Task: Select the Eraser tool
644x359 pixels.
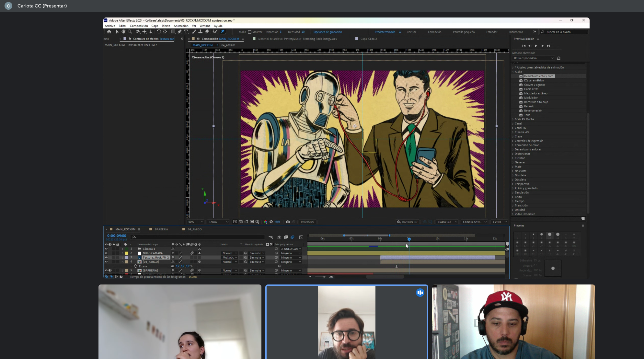Action: point(207,32)
